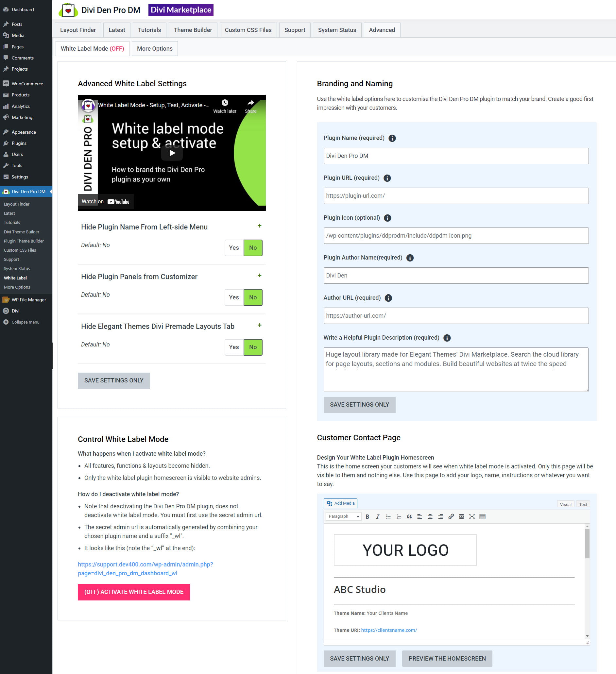616x674 pixels.
Task: Click the blockquote icon in editor toolbar
Action: pyautogui.click(x=409, y=516)
